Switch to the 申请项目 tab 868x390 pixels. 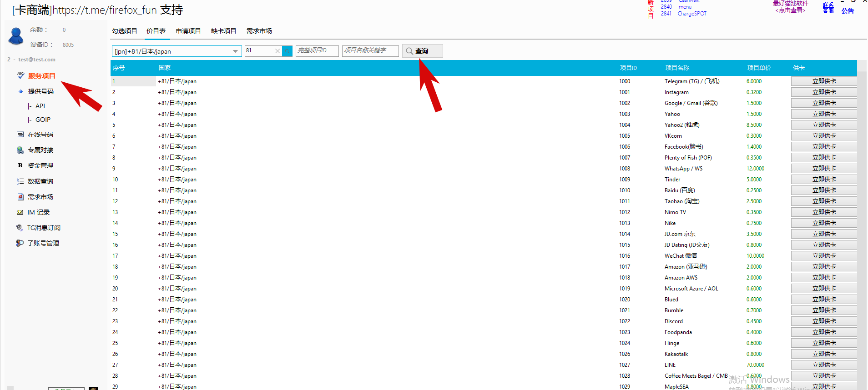188,31
